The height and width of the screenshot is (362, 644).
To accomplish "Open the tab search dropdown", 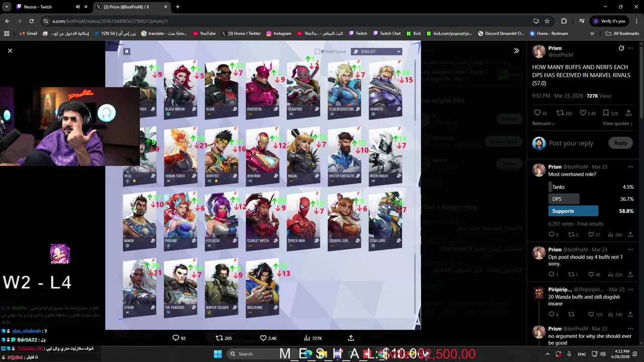I will click(x=7, y=7).
